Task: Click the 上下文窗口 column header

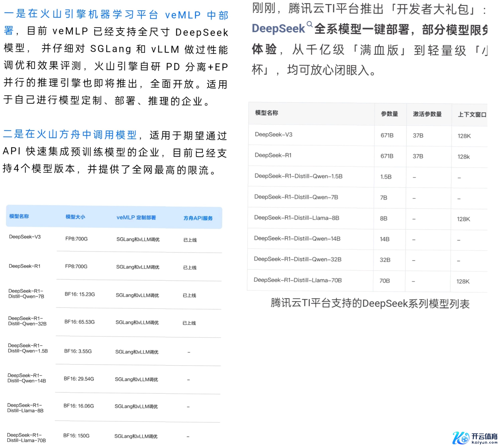Action: click(472, 114)
